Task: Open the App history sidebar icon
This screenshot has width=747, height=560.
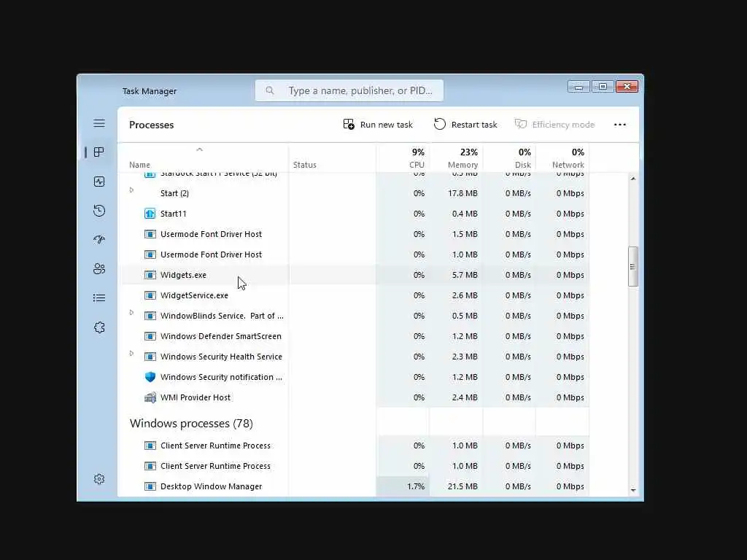Action: tap(99, 211)
